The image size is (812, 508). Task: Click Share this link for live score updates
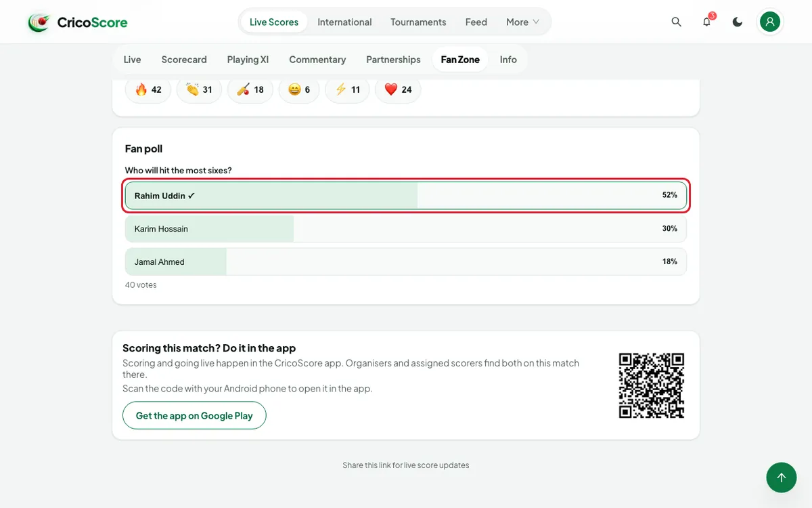pyautogui.click(x=406, y=465)
